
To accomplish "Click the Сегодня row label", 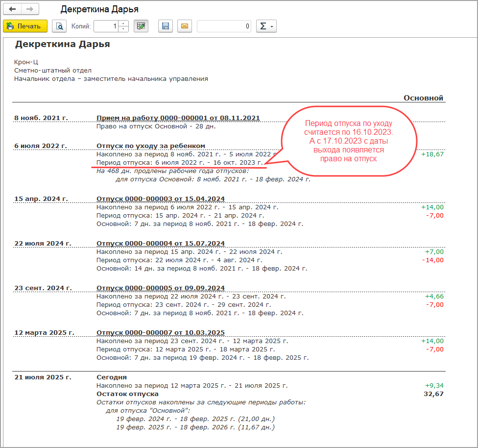I will pos(112,377).
